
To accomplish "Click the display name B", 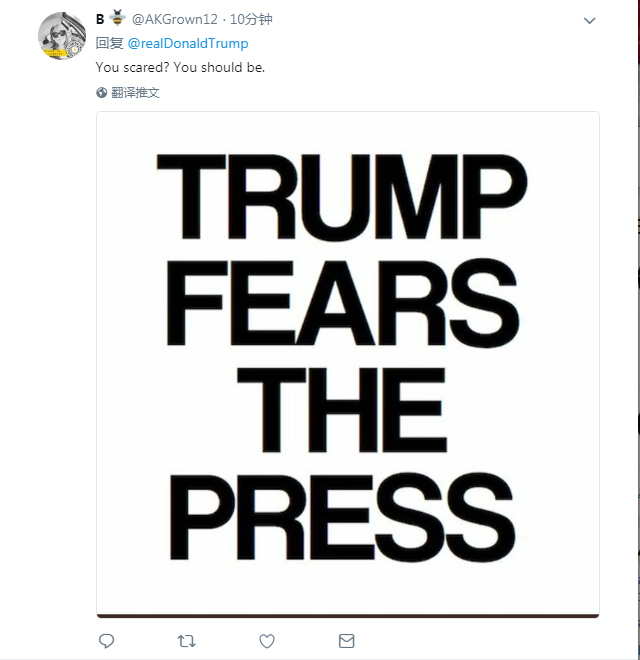I will click(x=100, y=19).
